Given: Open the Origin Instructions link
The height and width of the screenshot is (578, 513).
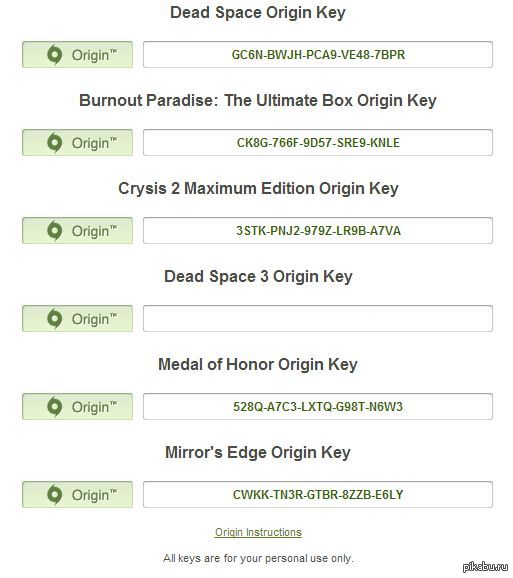Looking at the screenshot, I should point(258,532).
